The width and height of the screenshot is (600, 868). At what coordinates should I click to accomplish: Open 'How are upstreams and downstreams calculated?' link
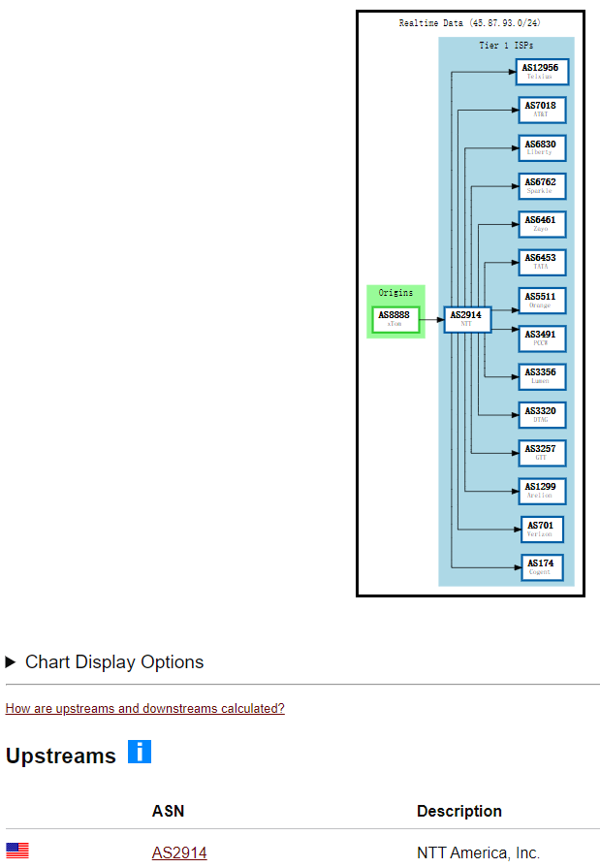[x=145, y=709]
